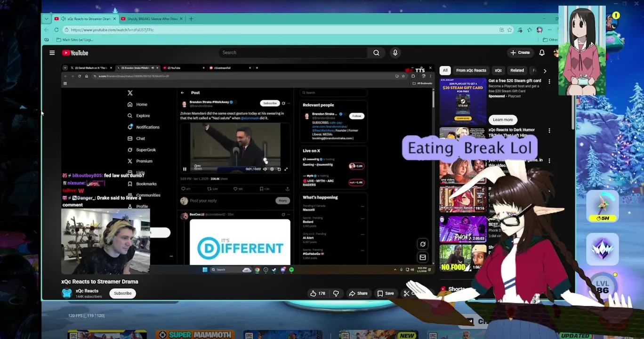Click the X logo in the video's sidebar
Viewport: 644px width, 339px height.
130,93
